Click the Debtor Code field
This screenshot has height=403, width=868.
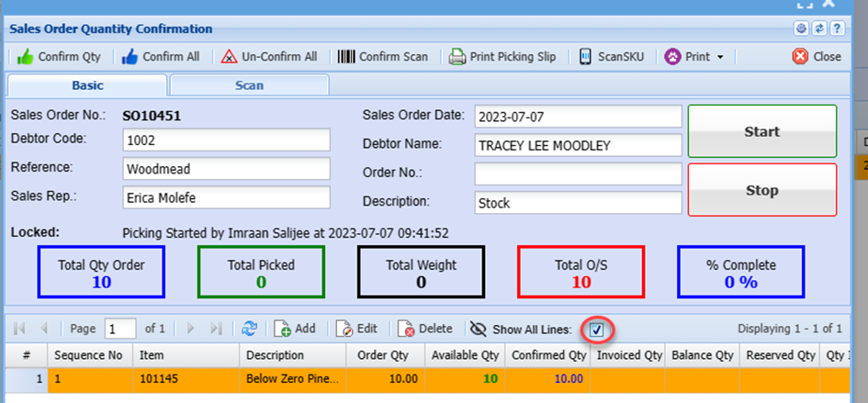point(226,140)
